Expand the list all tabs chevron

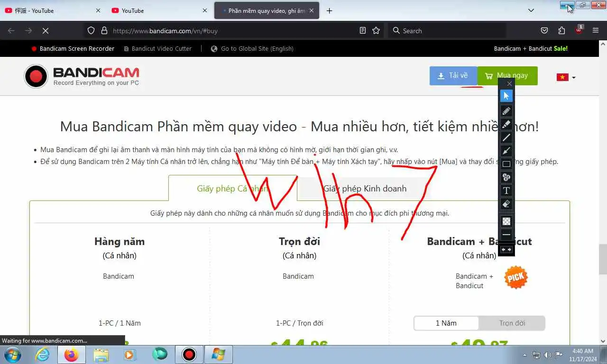(x=531, y=10)
